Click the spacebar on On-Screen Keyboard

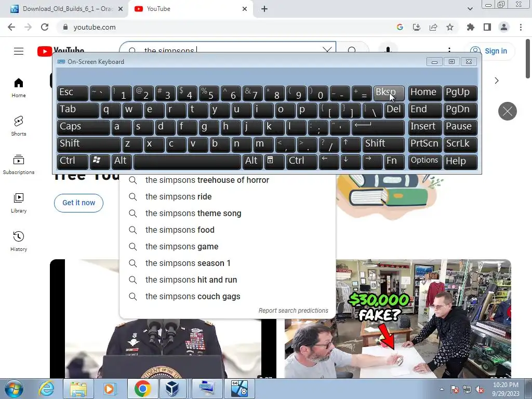[187, 162]
